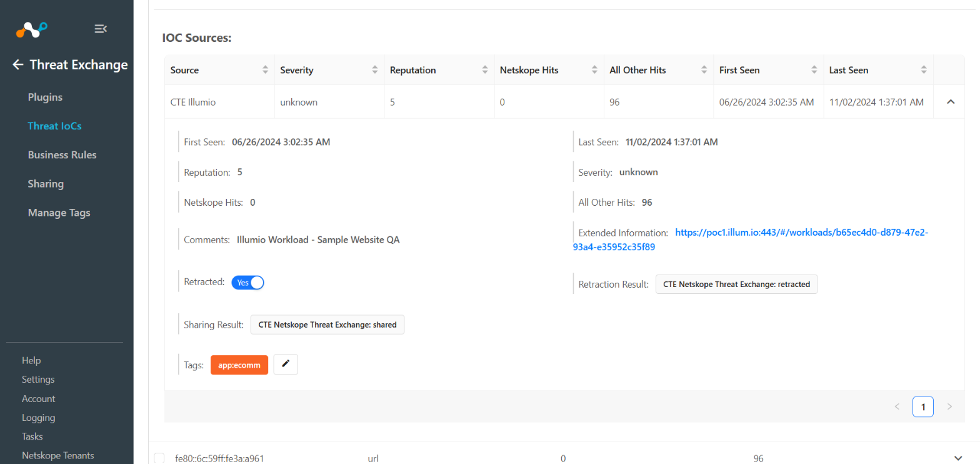
Task: Toggle the Retracted Yes switch
Action: (247, 283)
